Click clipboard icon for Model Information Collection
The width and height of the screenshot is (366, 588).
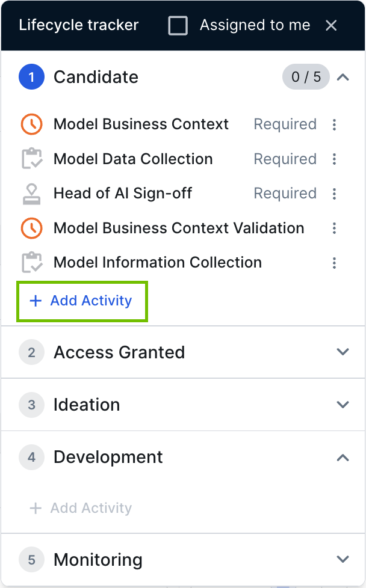click(31, 263)
